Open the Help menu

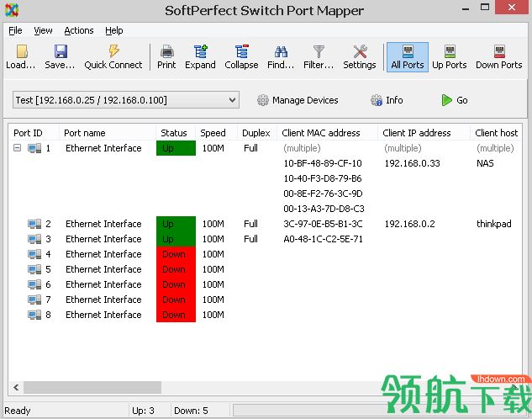(x=114, y=30)
